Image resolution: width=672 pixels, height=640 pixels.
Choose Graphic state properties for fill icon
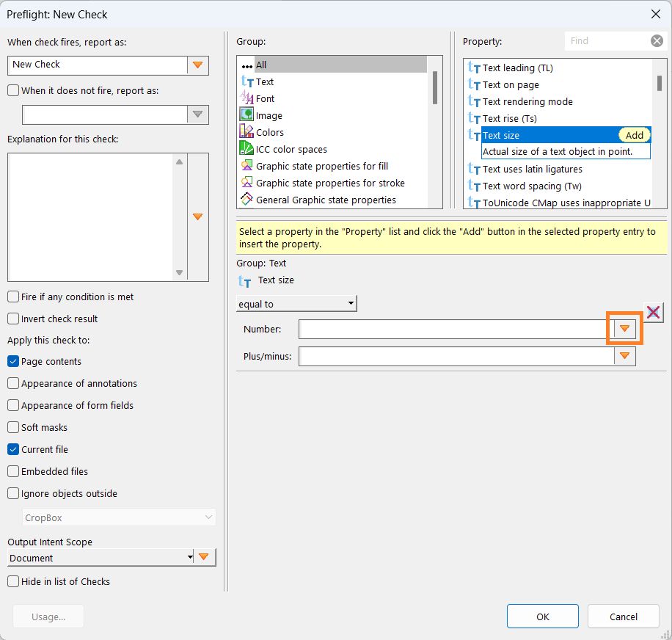[246, 165]
